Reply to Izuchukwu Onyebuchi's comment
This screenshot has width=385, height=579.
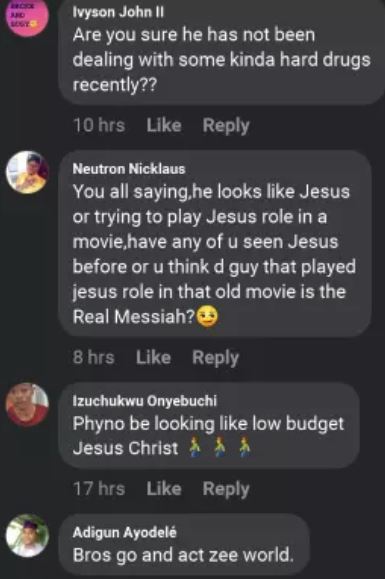point(226,490)
